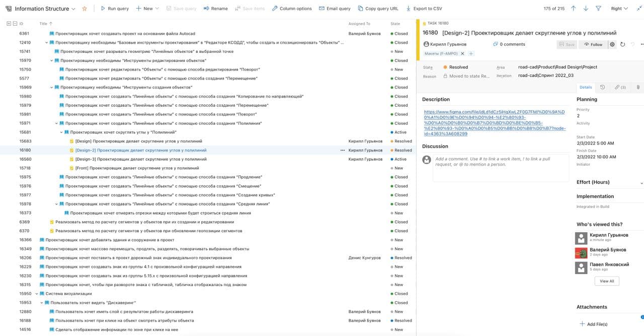Open the Information Structure query menu

coord(72,9)
